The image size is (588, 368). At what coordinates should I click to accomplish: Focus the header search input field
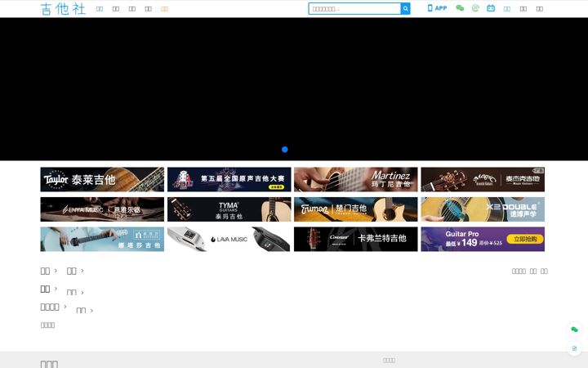pos(354,9)
